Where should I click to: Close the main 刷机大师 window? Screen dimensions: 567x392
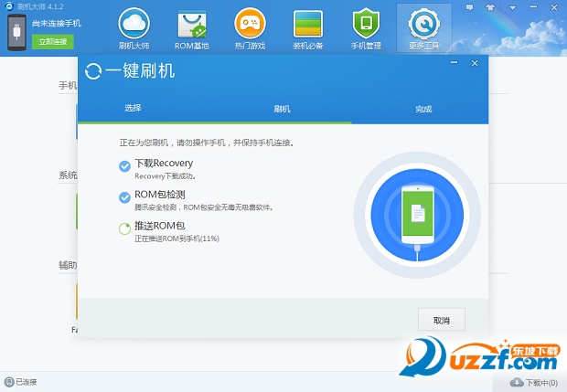pos(554,7)
